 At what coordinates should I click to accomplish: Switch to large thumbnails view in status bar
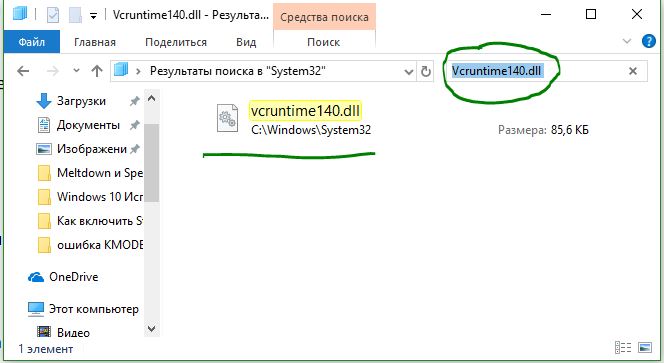645,348
